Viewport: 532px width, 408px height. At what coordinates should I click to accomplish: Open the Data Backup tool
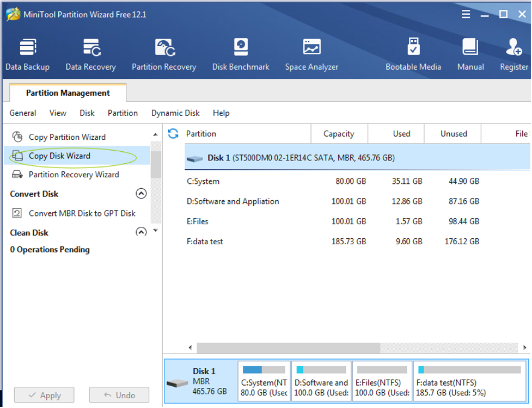pyautogui.click(x=27, y=54)
